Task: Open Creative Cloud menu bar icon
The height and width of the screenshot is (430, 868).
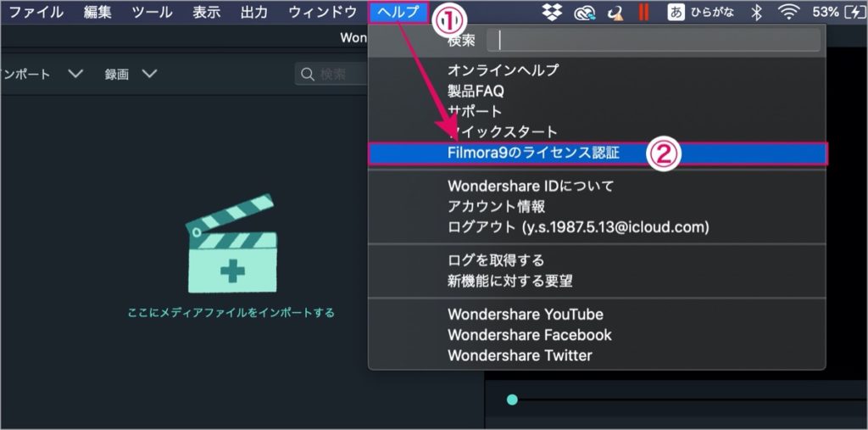Action: coord(585,12)
